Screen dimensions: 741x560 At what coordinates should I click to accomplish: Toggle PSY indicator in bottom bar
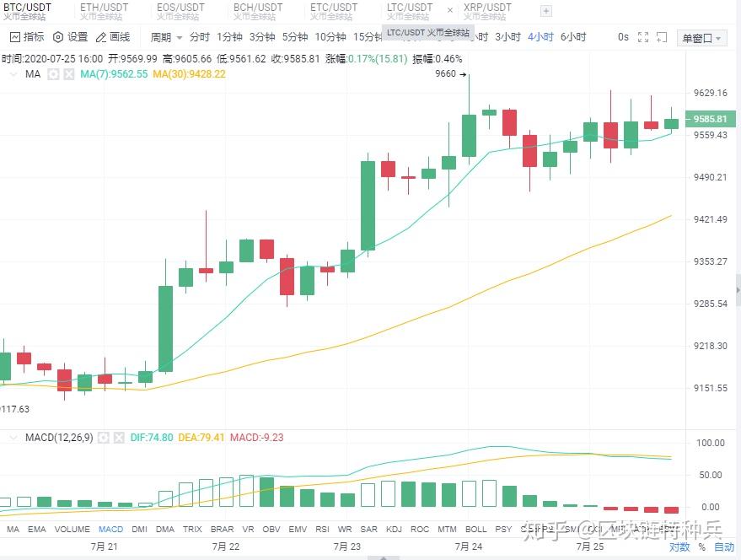click(503, 530)
